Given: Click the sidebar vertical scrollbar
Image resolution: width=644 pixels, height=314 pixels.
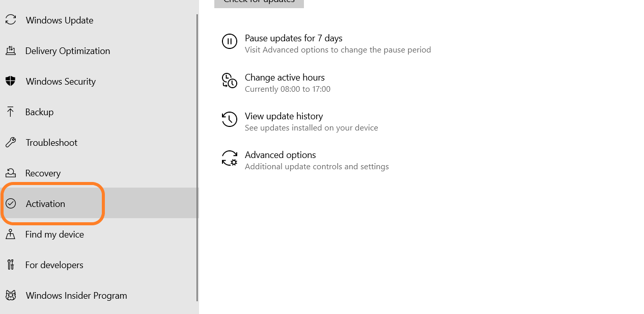Looking at the screenshot, I should click(x=197, y=153).
